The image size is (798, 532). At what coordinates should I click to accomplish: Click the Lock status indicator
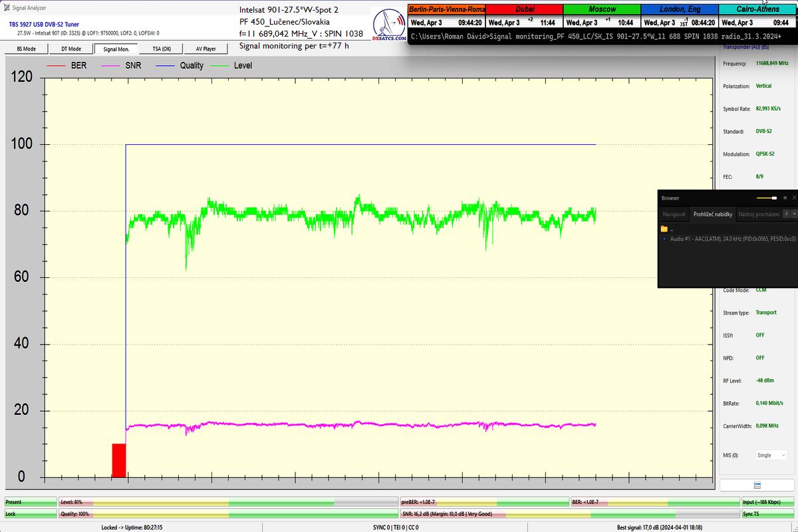30,513
